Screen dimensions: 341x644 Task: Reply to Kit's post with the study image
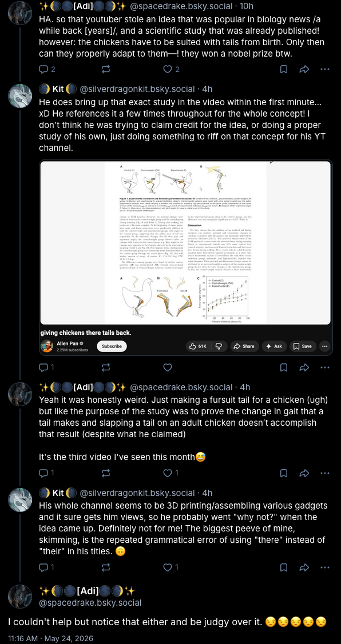coord(46,367)
